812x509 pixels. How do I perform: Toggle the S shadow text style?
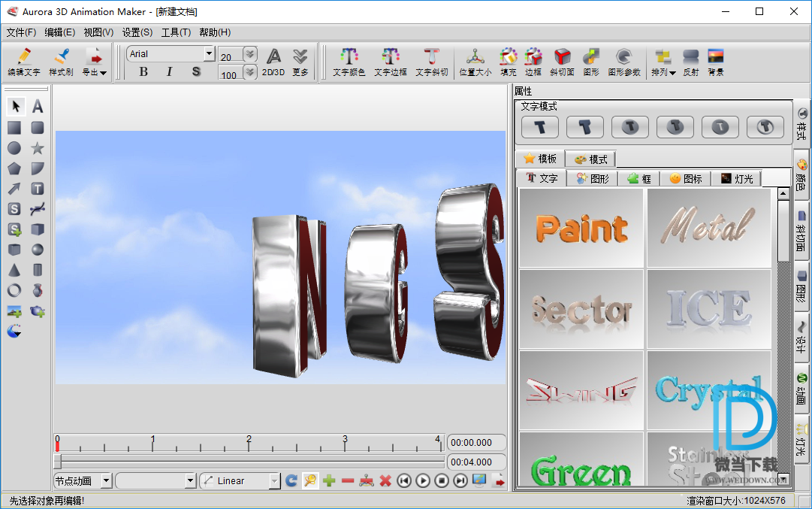pyautogui.click(x=196, y=71)
